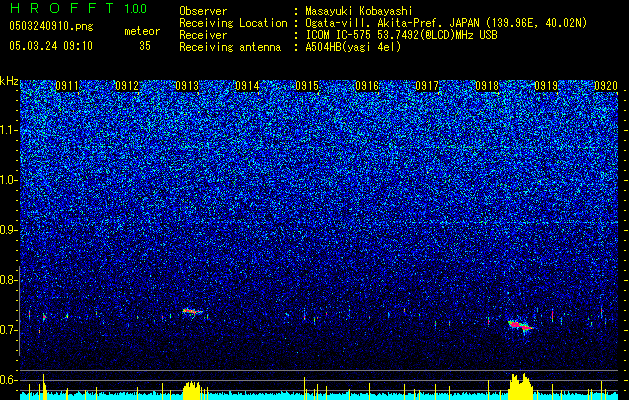This screenshot has height=400, width=629.
Task: Click the large meteor echo between 0918 and 0919
Action: pos(520,325)
